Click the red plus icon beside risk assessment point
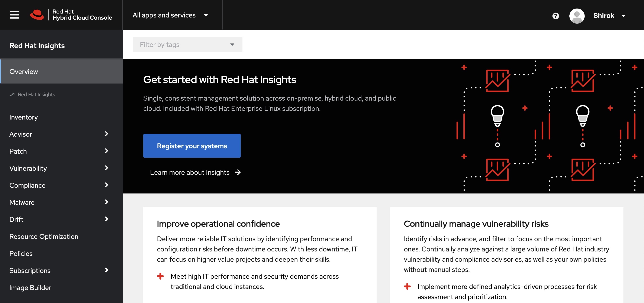644x303 pixels. tap(408, 287)
